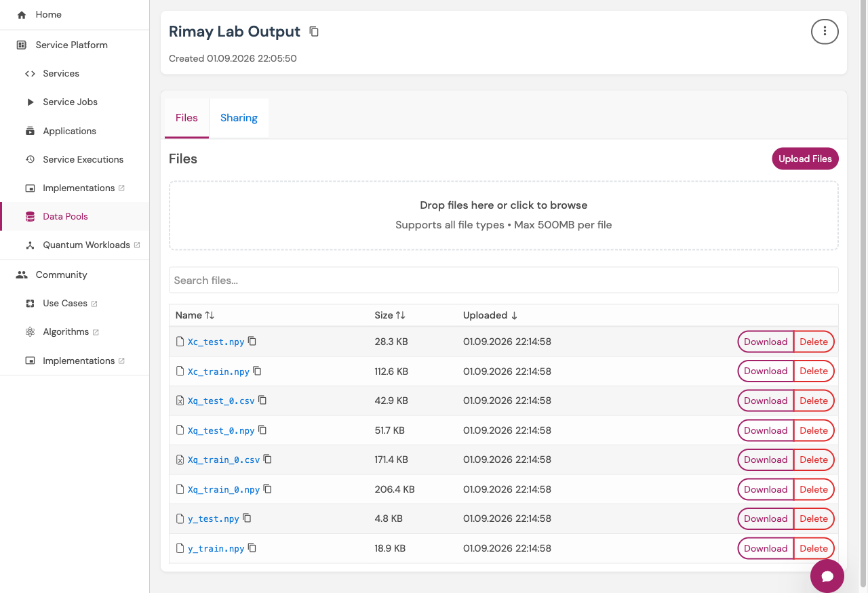The height and width of the screenshot is (593, 868).
Task: Copy the Xq_train_0.csv file name
Action: [x=267, y=459]
